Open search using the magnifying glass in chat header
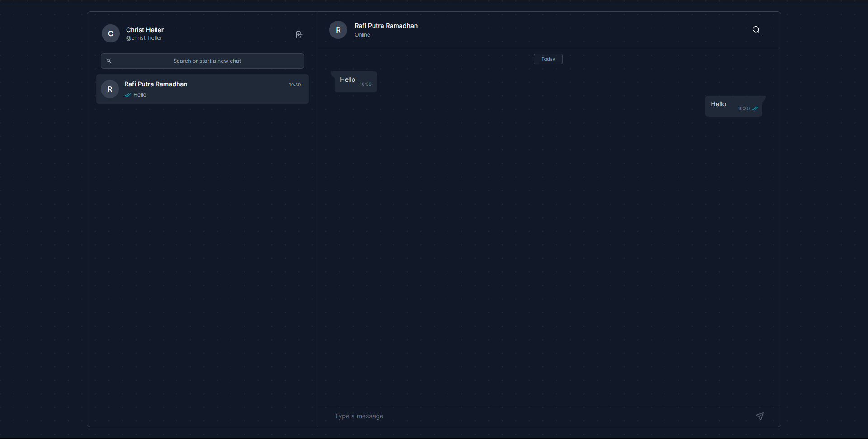This screenshot has width=868, height=439. (x=756, y=30)
